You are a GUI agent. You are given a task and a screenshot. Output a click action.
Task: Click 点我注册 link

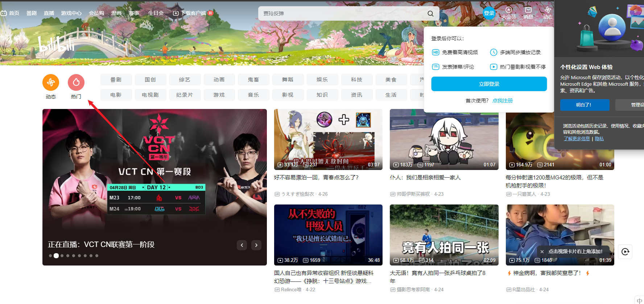(x=503, y=101)
